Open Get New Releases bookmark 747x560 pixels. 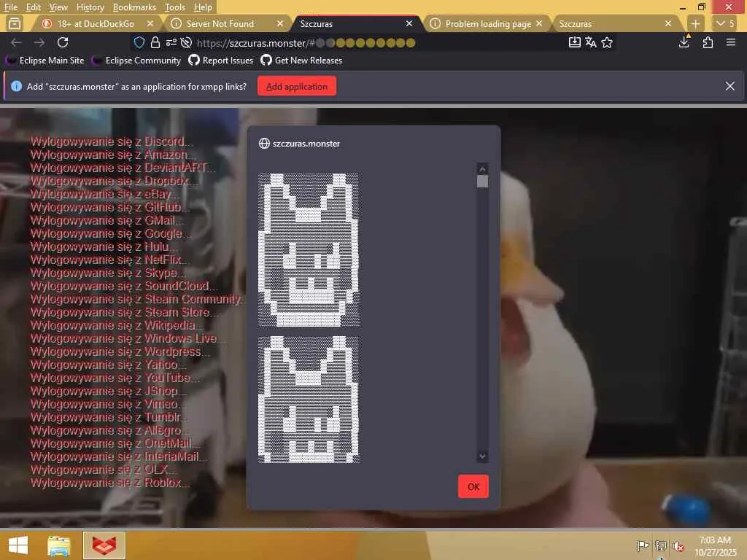301,61
